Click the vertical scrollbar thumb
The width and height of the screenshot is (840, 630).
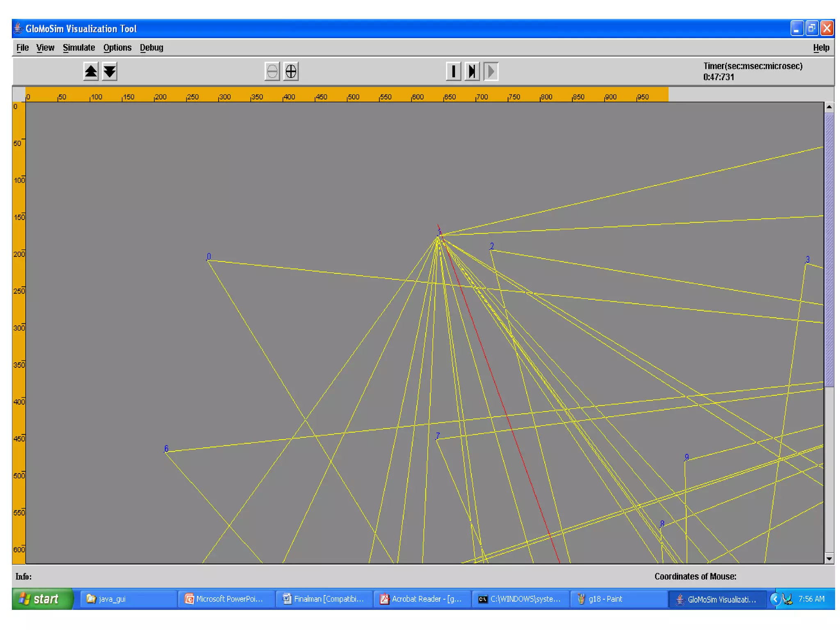tap(829, 250)
